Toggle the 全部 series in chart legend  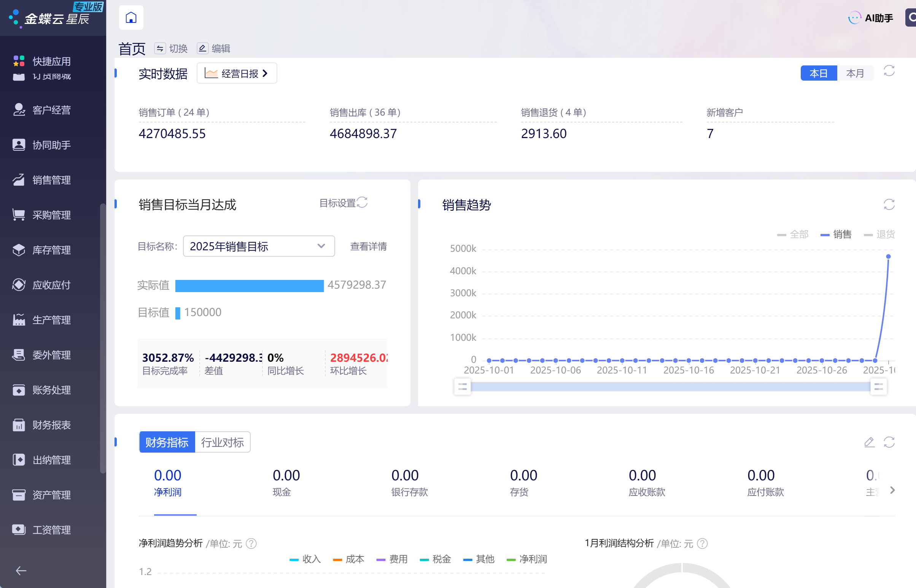(793, 234)
